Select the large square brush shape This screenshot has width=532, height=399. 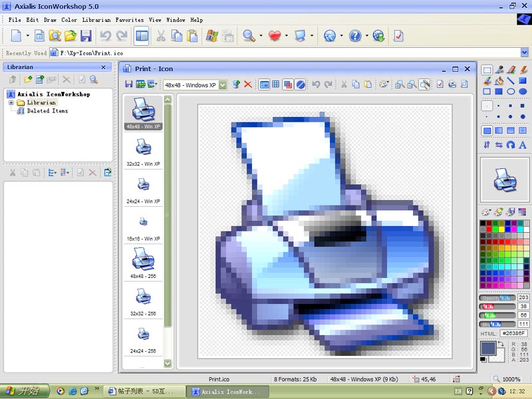point(523,106)
